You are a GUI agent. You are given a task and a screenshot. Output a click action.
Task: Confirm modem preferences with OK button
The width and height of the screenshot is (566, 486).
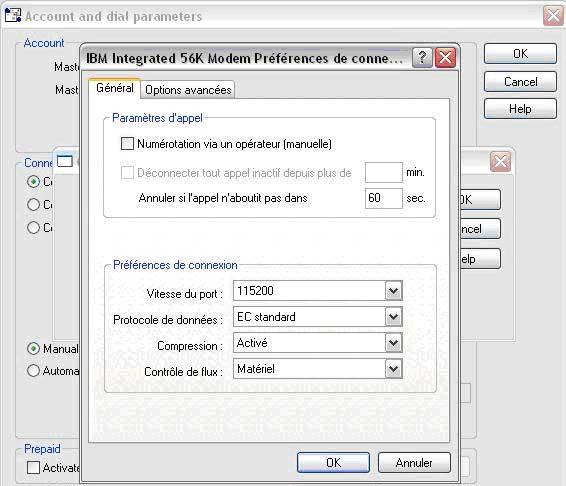point(334,463)
